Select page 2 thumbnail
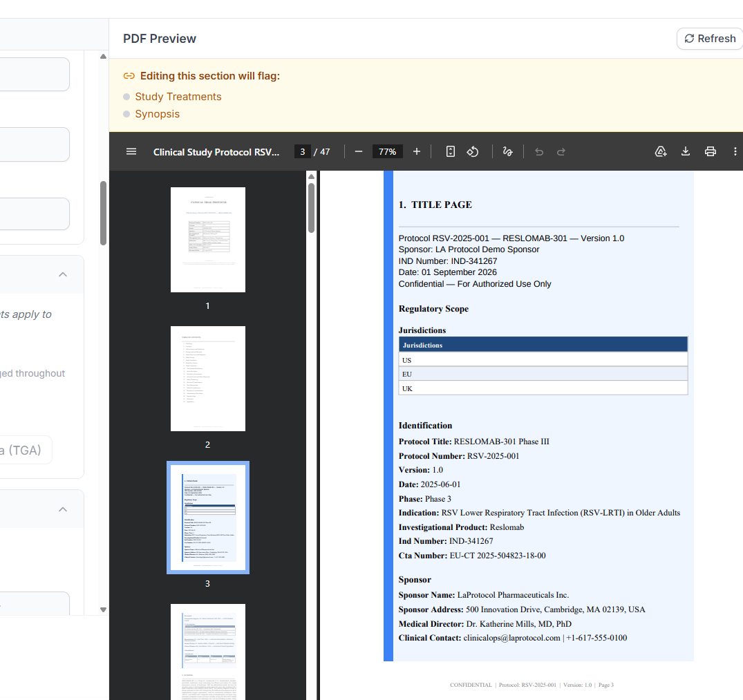 click(x=208, y=379)
